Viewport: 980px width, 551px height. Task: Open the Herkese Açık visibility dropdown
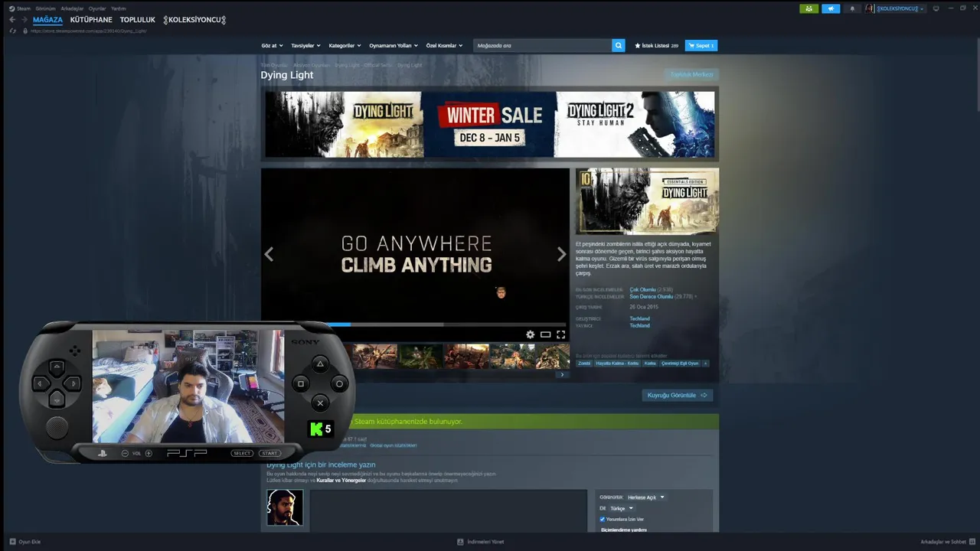646,497
